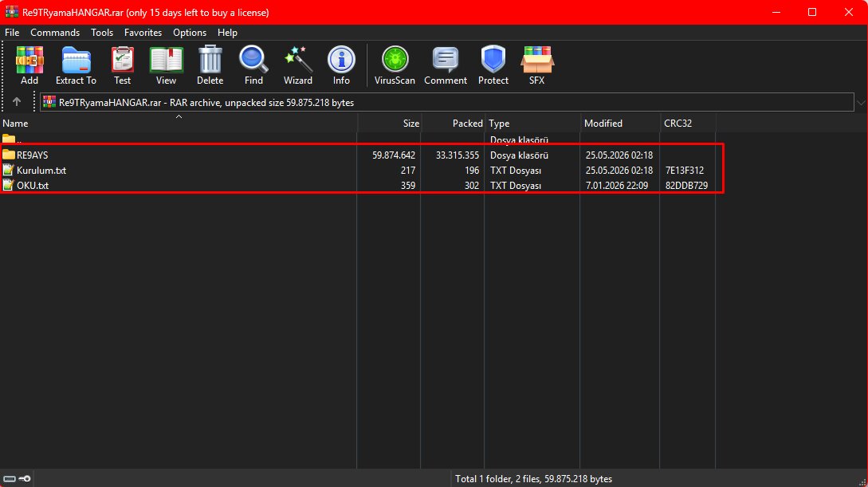Open the Help menu
Image resolution: width=868 pixels, height=487 pixels.
227,33
